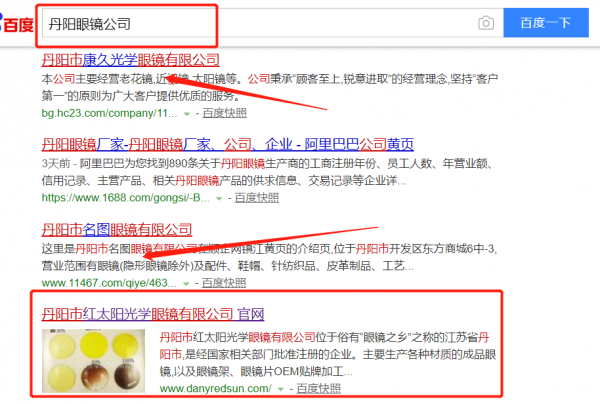Click the yellow lens thumbnail image
This screenshot has width=600, height=404.
(93, 361)
